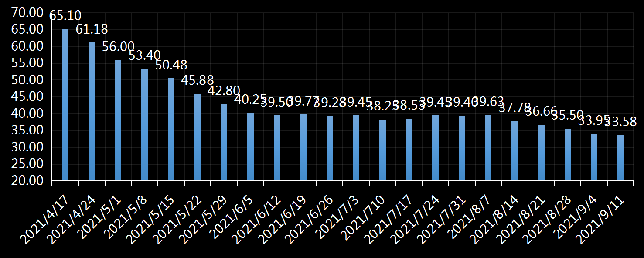This screenshot has width=644, height=258.
Task: Select the 45.00 y-axis tick label
Action: pos(28,96)
